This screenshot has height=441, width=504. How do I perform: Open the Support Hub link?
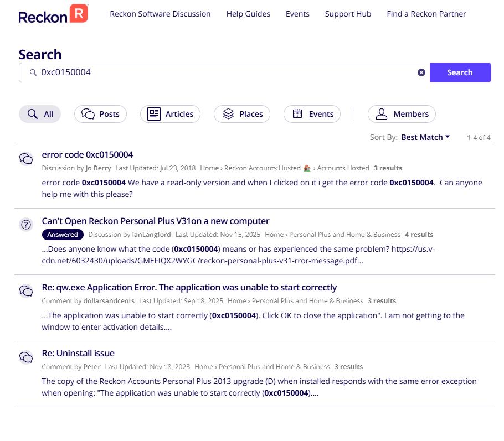coord(348,14)
